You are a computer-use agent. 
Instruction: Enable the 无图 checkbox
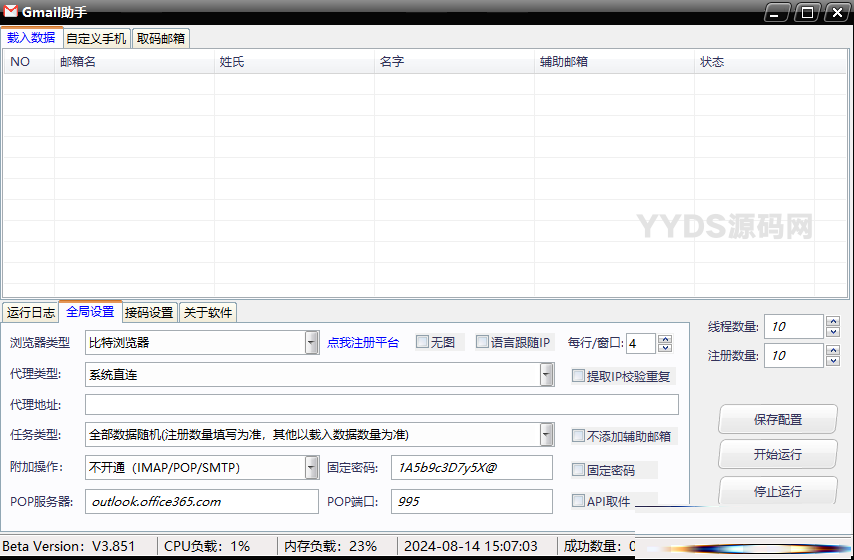pyautogui.click(x=422, y=342)
